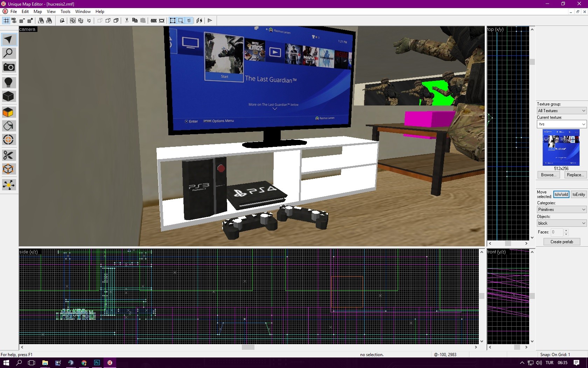Click the Browse... texture button
Screen dimensions: 588x368
(x=548, y=175)
